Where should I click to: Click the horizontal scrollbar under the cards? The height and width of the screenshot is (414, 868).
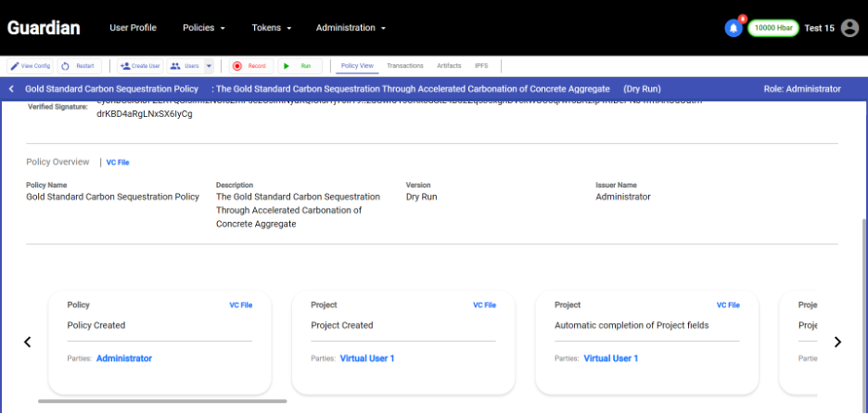162,401
